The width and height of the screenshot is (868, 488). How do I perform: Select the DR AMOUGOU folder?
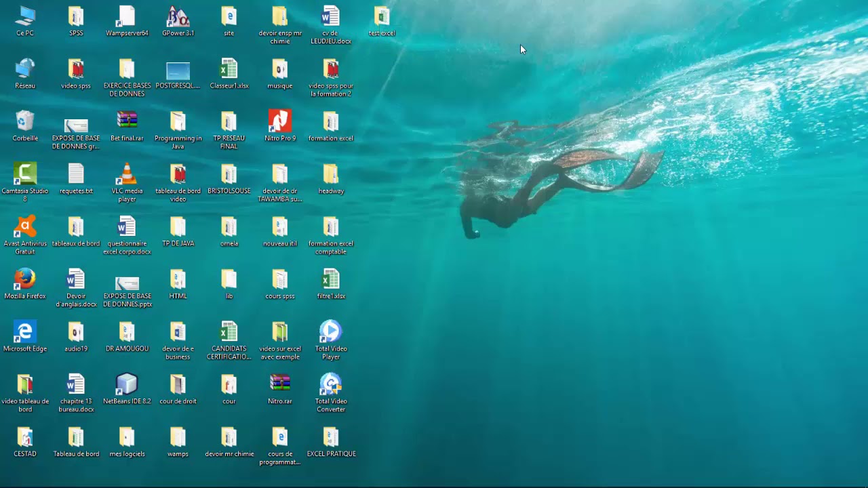tap(127, 336)
